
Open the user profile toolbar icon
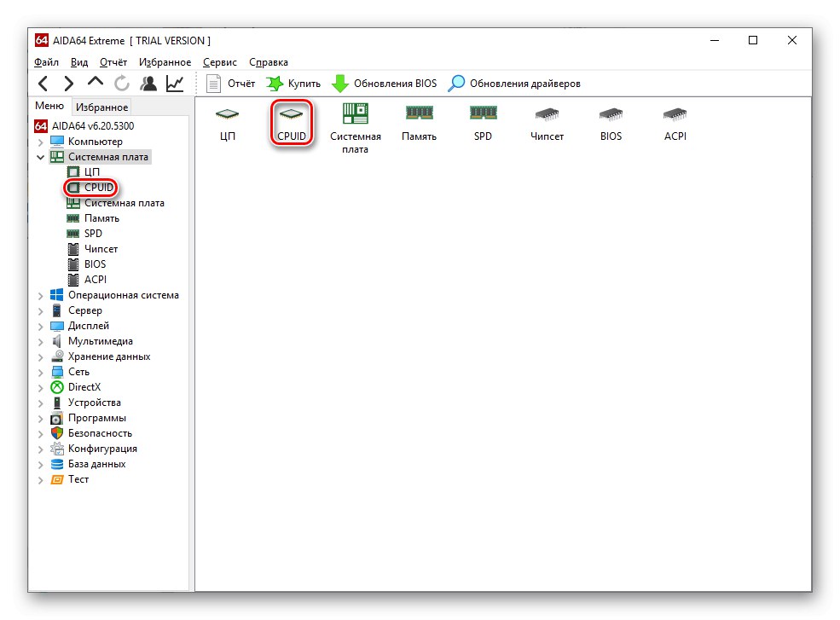148,84
